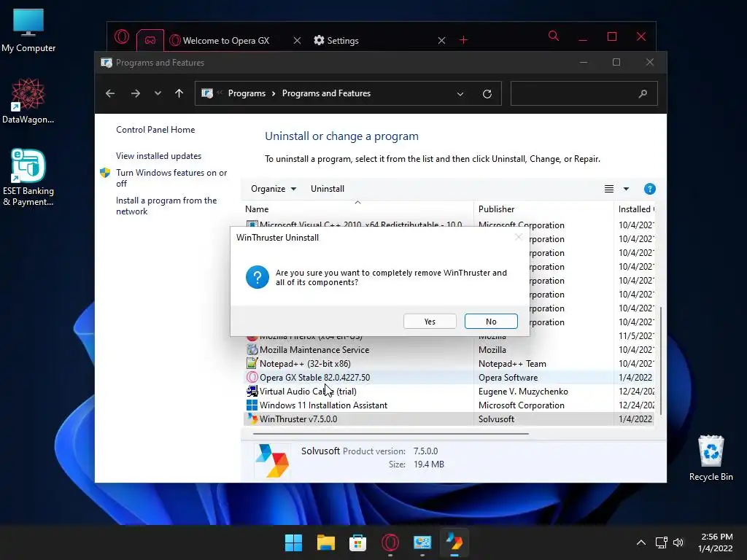Expand recent locations chevron
Image resolution: width=747 pixels, height=560 pixels.
[158, 93]
